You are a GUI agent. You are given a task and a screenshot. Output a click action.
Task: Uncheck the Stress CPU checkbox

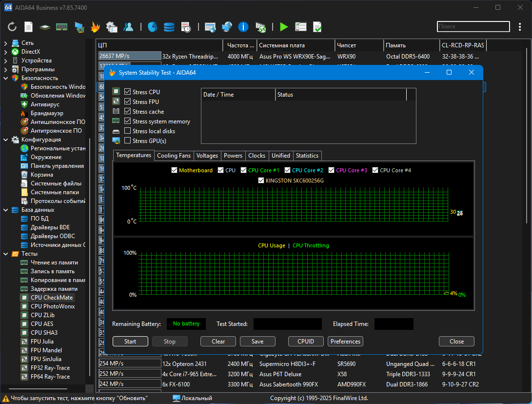[128, 92]
